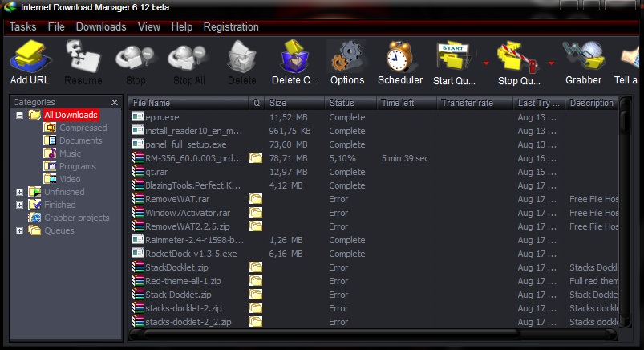Select RemoveWAT2.2.5.zip file name
Screen dimensions: 644x350
188,226
